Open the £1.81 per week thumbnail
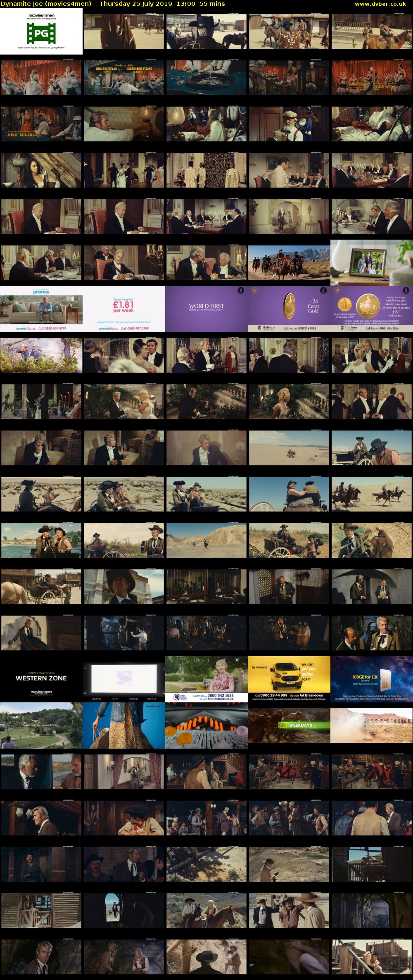Screen dimensions: 413x980 (x=124, y=309)
